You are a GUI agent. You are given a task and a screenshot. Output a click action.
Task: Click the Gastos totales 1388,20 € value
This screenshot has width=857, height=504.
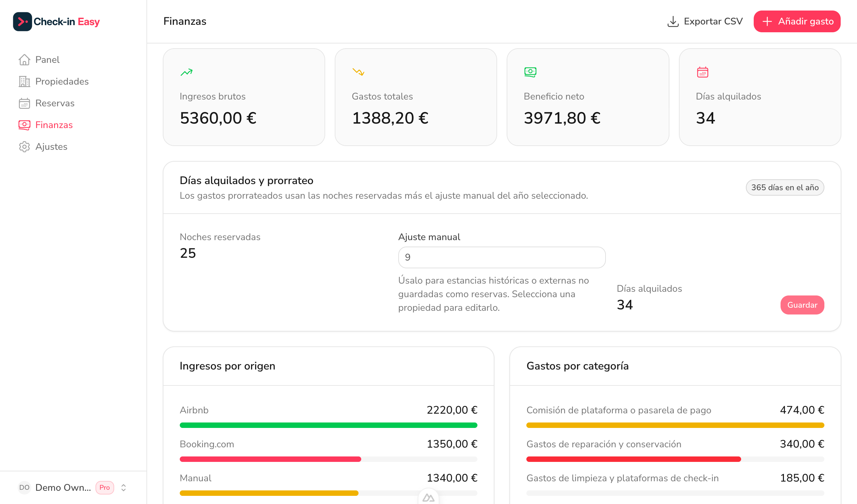(x=390, y=118)
